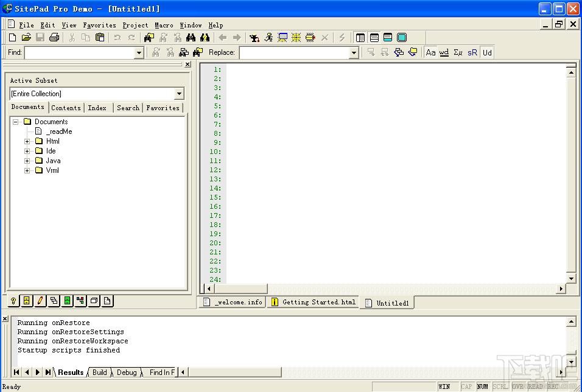Switch to the _welcome.info document tab
The image size is (582, 392).
pos(233,302)
